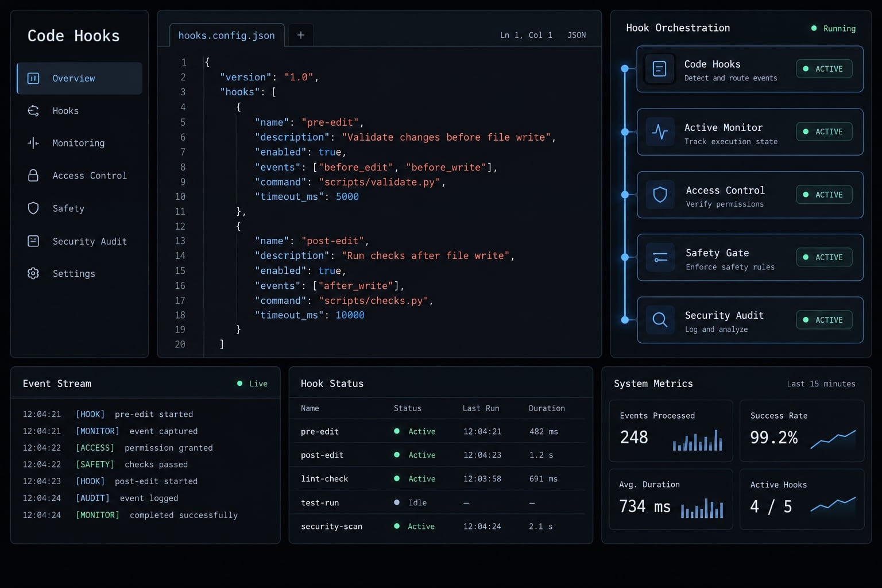Click the Active Monitor pulse icon
This screenshot has height=588, width=882.
pyautogui.click(x=660, y=132)
